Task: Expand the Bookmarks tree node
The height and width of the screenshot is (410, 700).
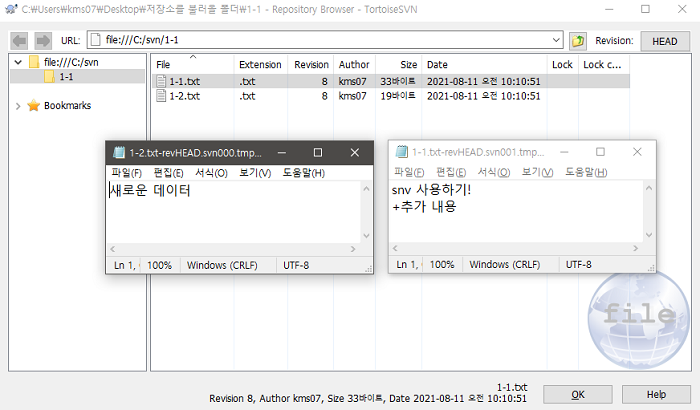Action: 18,105
